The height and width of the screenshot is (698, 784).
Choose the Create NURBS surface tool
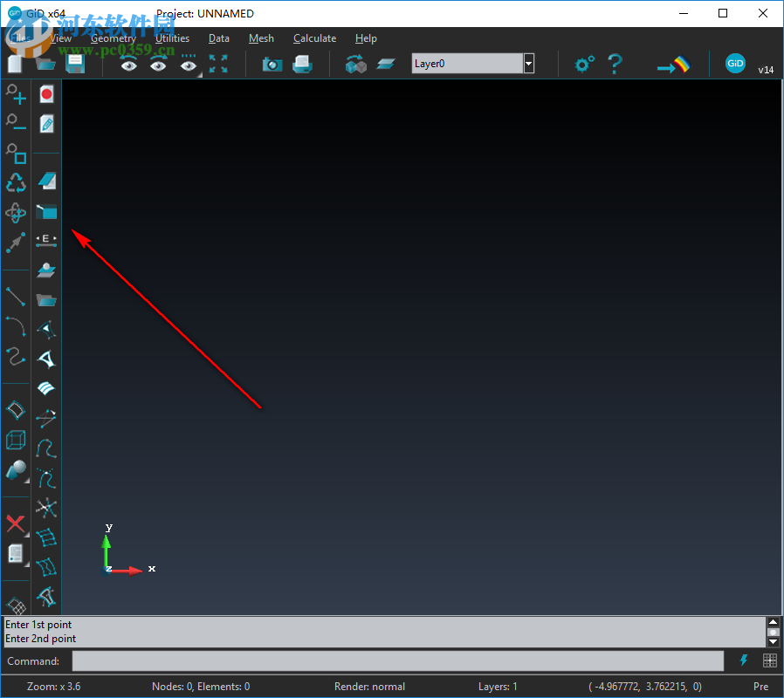(16, 411)
